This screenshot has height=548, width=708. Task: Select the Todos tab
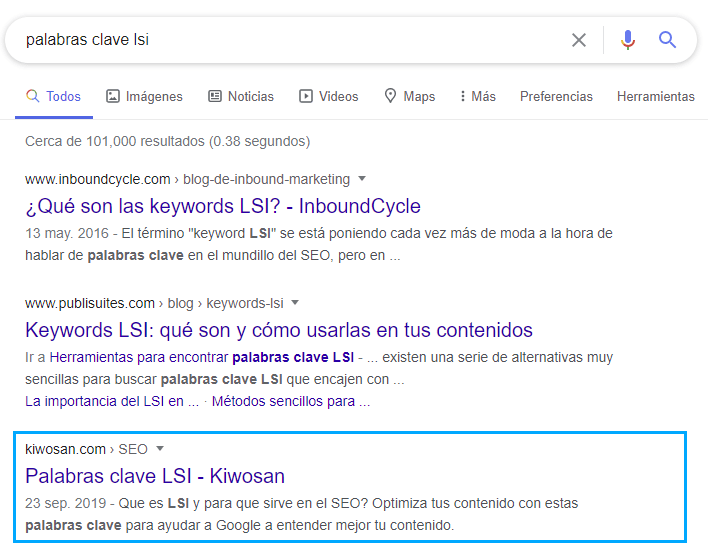coord(54,96)
